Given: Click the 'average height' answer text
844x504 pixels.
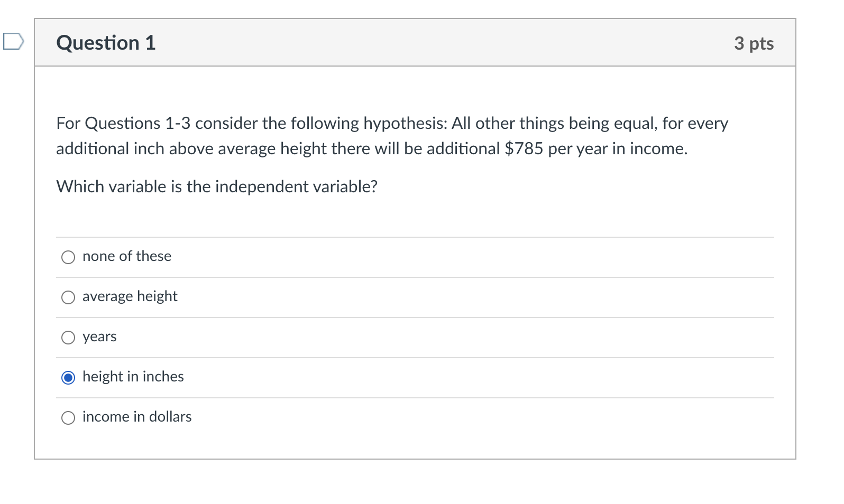Looking at the screenshot, I should [130, 296].
